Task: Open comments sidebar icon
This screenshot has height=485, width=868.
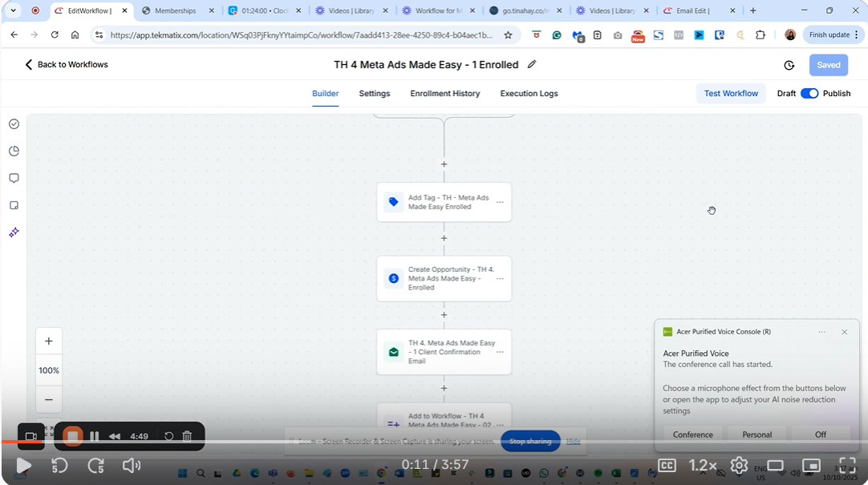Action: tap(14, 178)
